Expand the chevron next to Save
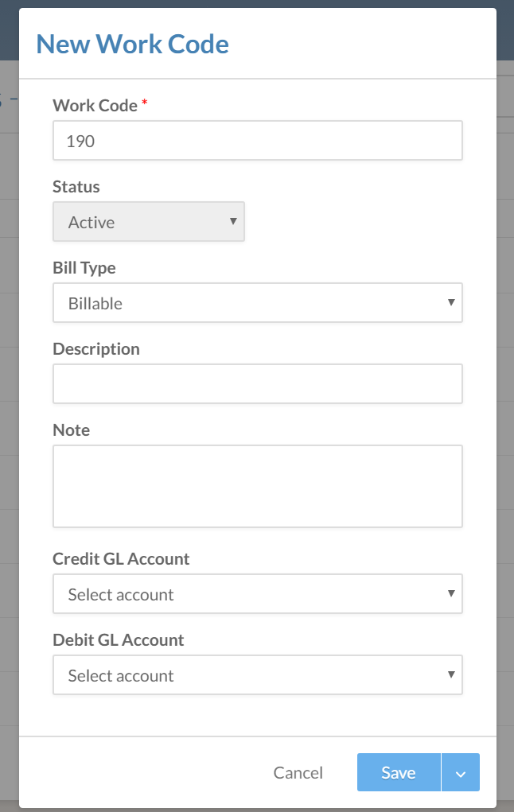The image size is (514, 812). point(461,772)
